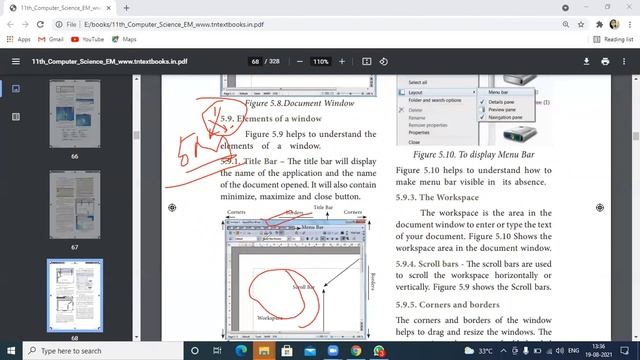This screenshot has width=640, height=360.
Task: Click the heading 5.9.5. Corners and borders
Action: coord(447,305)
